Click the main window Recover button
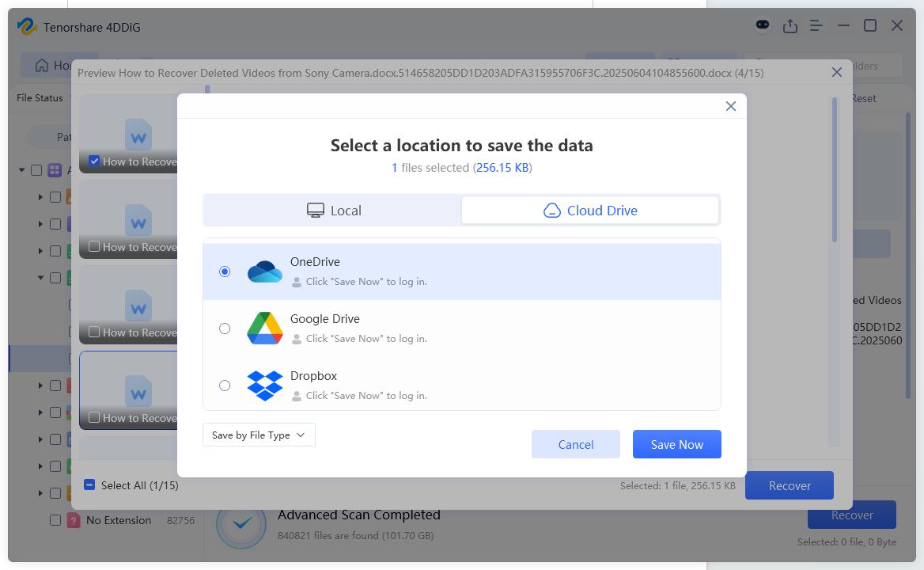Screen dimensions: 924x570 pyautogui.click(x=851, y=515)
